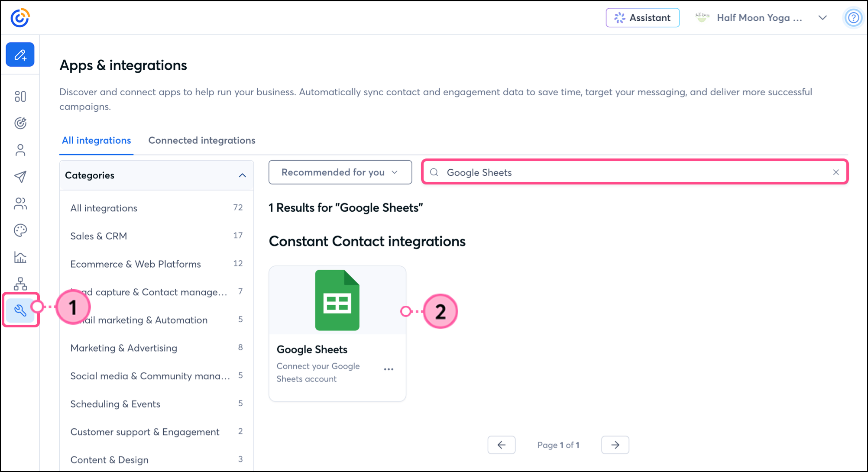The height and width of the screenshot is (472, 868).
Task: Select Social media & Community management category
Action: tap(157, 376)
